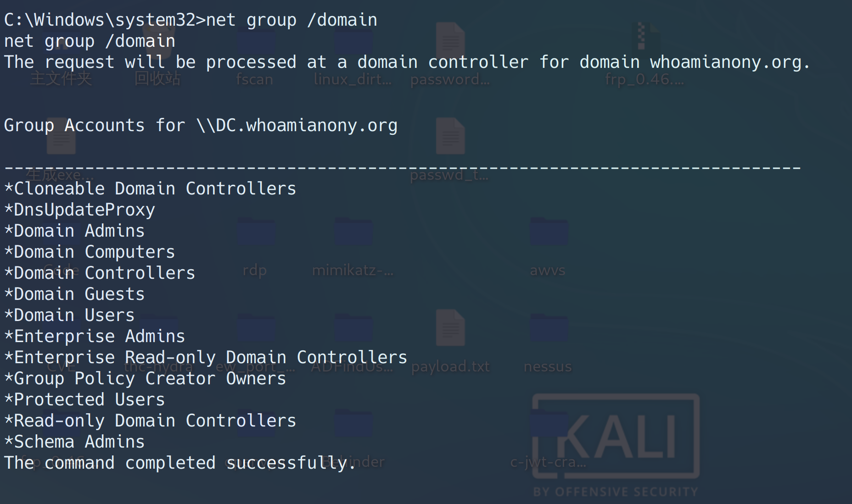Screen dimensions: 852x504
Task: Select the rdp folder icon
Action: tap(255, 234)
